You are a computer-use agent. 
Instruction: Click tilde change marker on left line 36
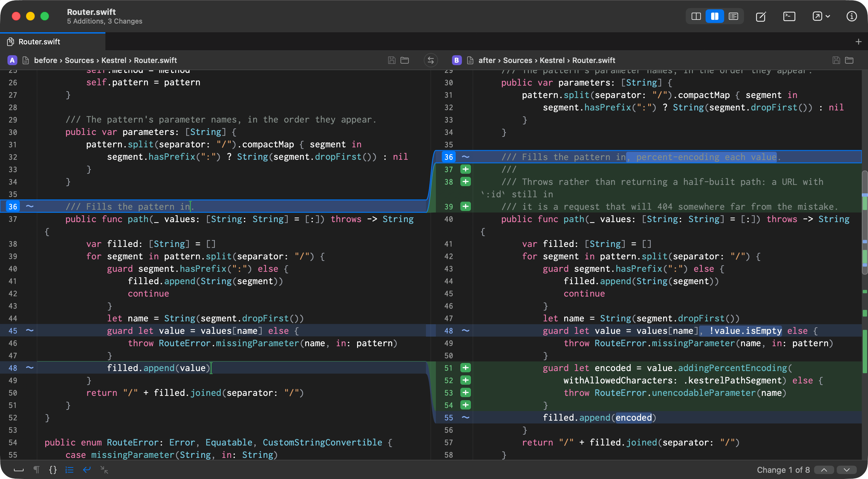[x=30, y=206]
